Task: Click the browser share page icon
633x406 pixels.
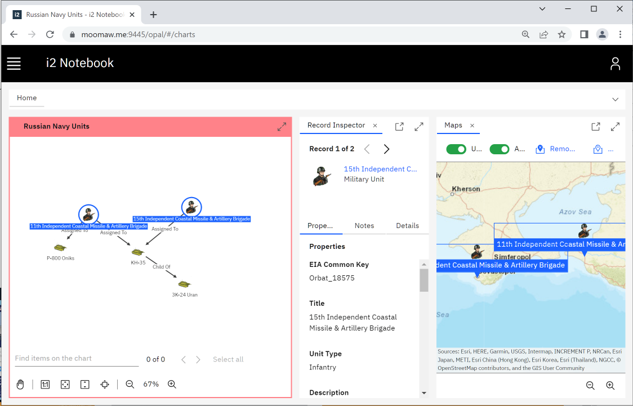Action: 543,35
